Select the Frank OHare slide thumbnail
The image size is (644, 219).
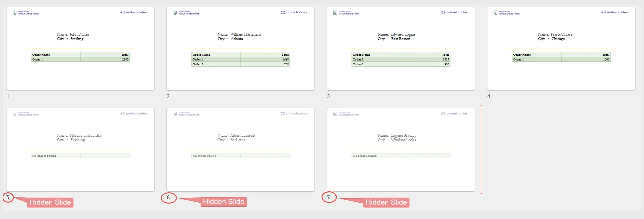click(561, 49)
